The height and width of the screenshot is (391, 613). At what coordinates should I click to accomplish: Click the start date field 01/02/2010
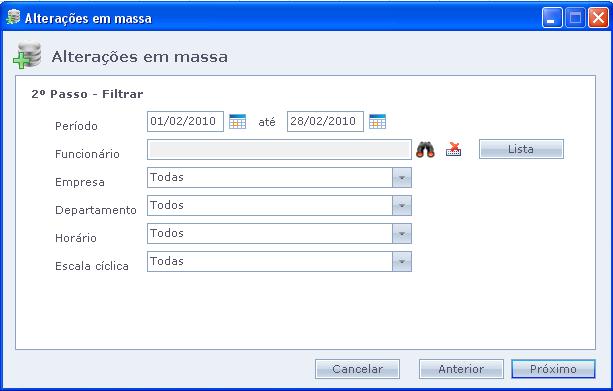[185, 122]
